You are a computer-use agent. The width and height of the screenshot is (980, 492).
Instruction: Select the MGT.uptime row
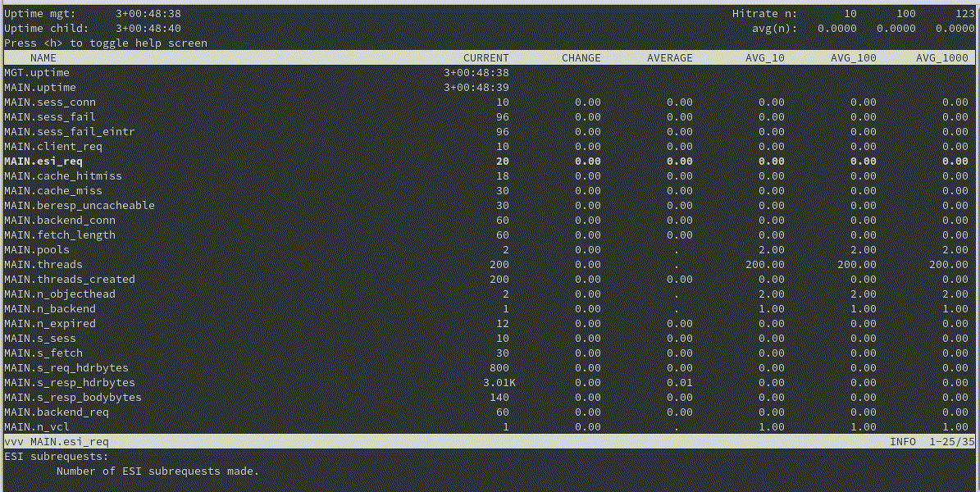tap(490, 72)
